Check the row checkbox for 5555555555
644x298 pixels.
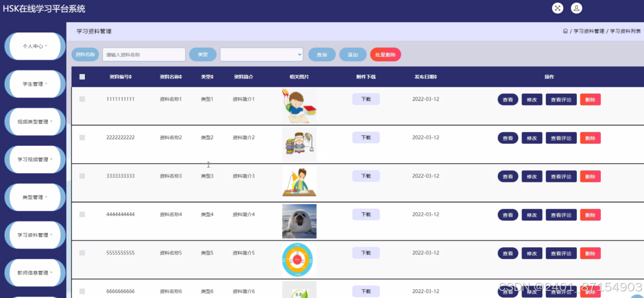[x=82, y=253]
